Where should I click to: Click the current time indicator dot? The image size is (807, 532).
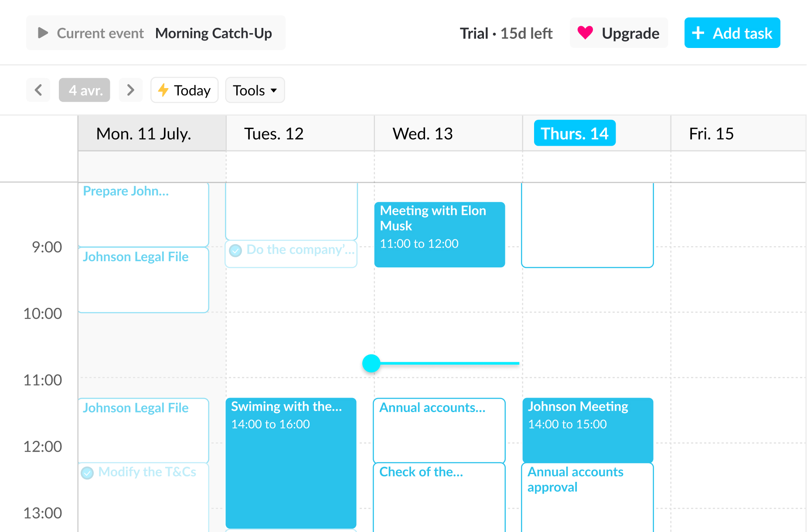coord(371,363)
